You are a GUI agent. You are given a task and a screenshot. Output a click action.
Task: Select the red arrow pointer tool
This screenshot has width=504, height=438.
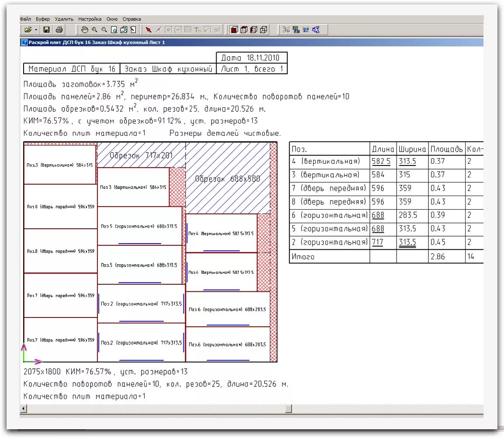click(148, 30)
